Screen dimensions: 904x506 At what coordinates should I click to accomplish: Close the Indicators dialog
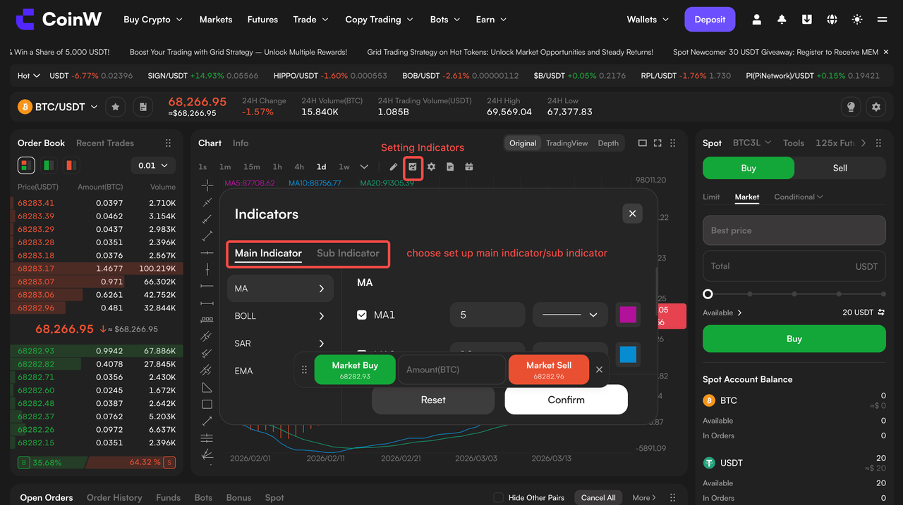click(x=632, y=213)
